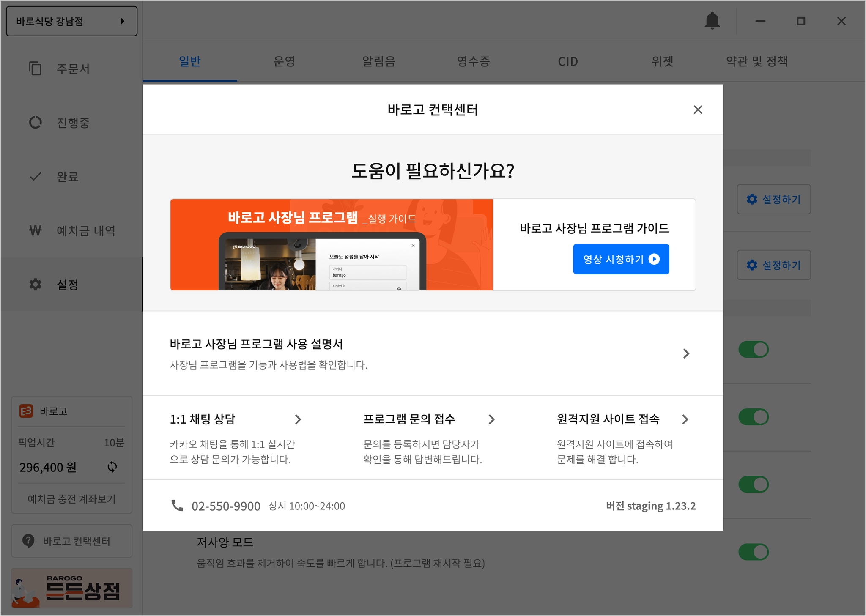Toggle the topmost green switch
866x616 pixels.
pyautogui.click(x=754, y=350)
